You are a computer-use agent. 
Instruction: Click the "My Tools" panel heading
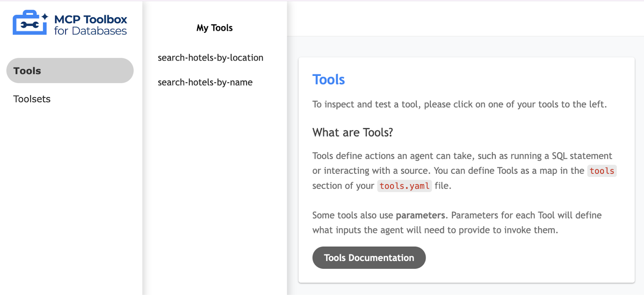click(215, 28)
